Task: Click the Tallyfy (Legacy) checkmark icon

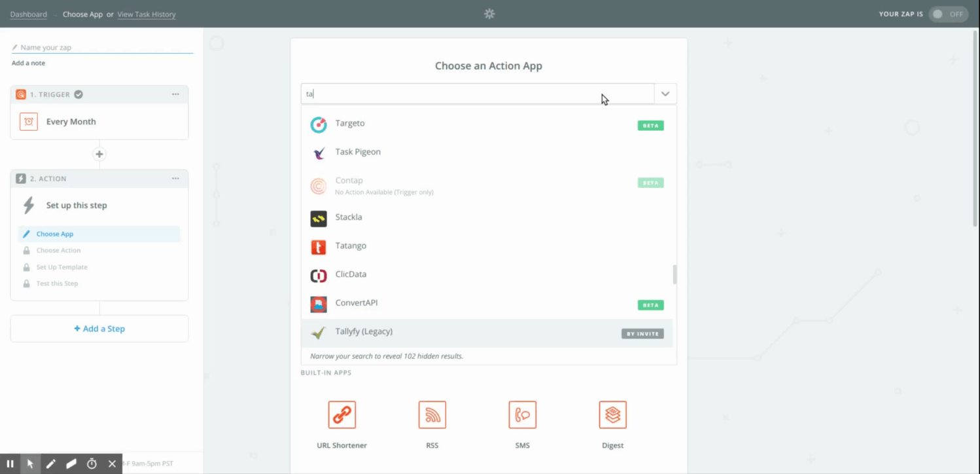Action: pos(318,332)
